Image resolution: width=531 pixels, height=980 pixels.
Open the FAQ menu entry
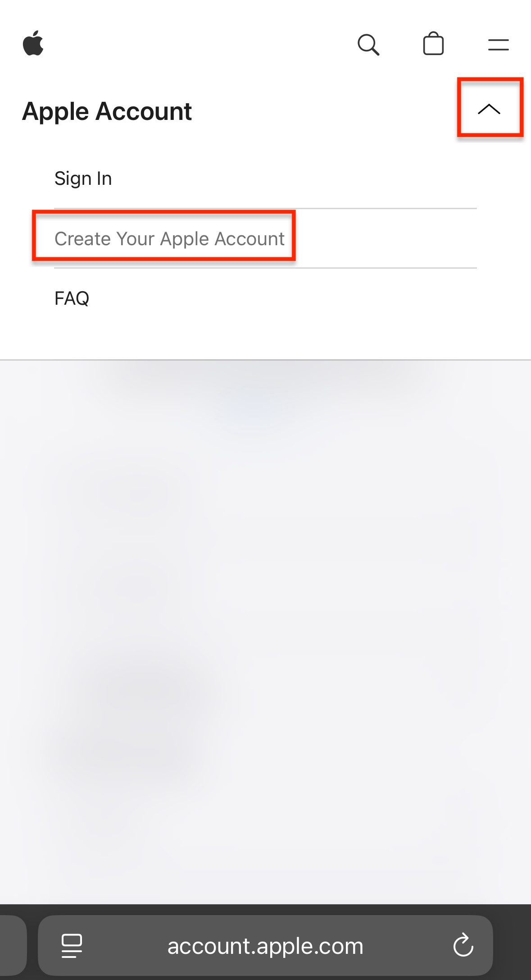point(72,298)
